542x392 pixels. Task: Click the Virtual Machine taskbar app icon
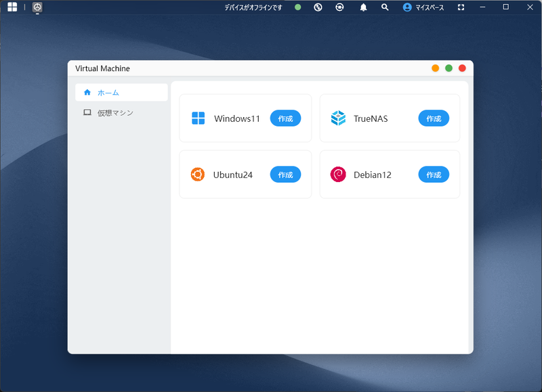tap(37, 7)
